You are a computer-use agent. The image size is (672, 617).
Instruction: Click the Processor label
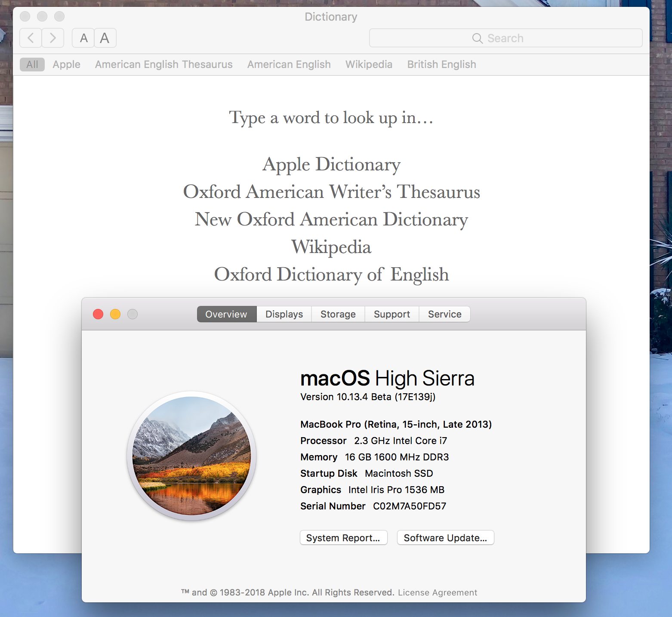[x=324, y=441]
